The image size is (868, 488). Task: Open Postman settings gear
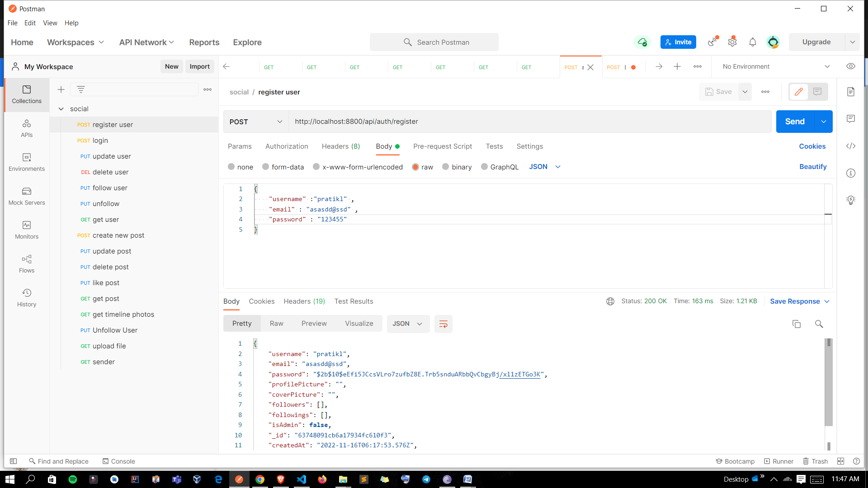732,42
